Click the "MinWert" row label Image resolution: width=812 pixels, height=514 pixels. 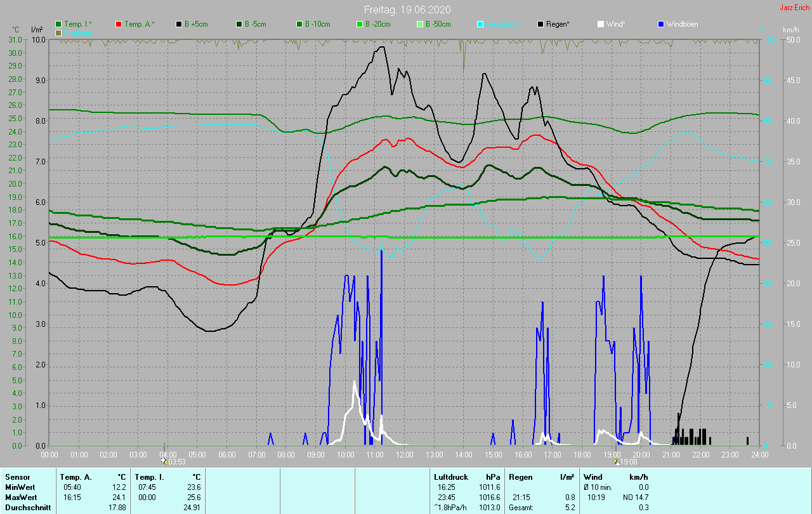tap(20, 487)
